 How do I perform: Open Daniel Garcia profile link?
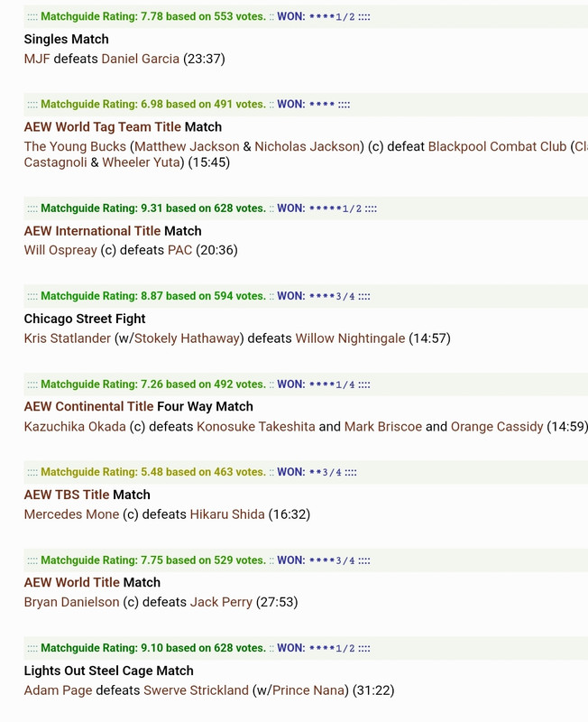[x=141, y=59]
